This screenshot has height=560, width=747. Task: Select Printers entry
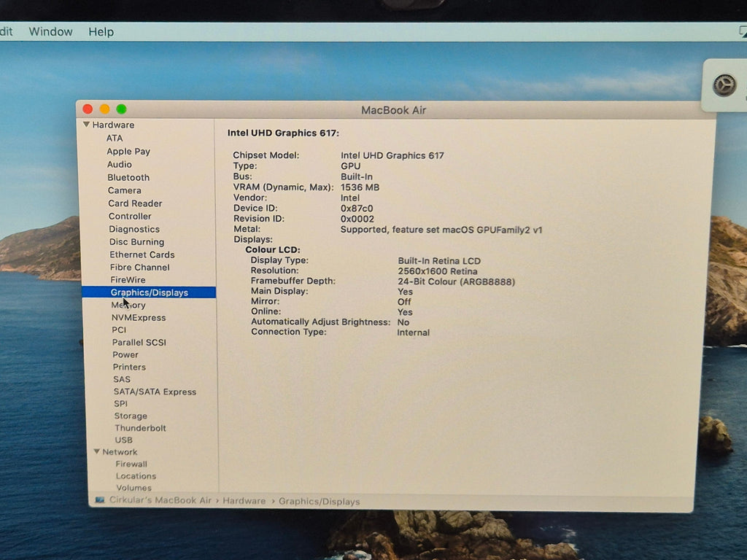[129, 367]
